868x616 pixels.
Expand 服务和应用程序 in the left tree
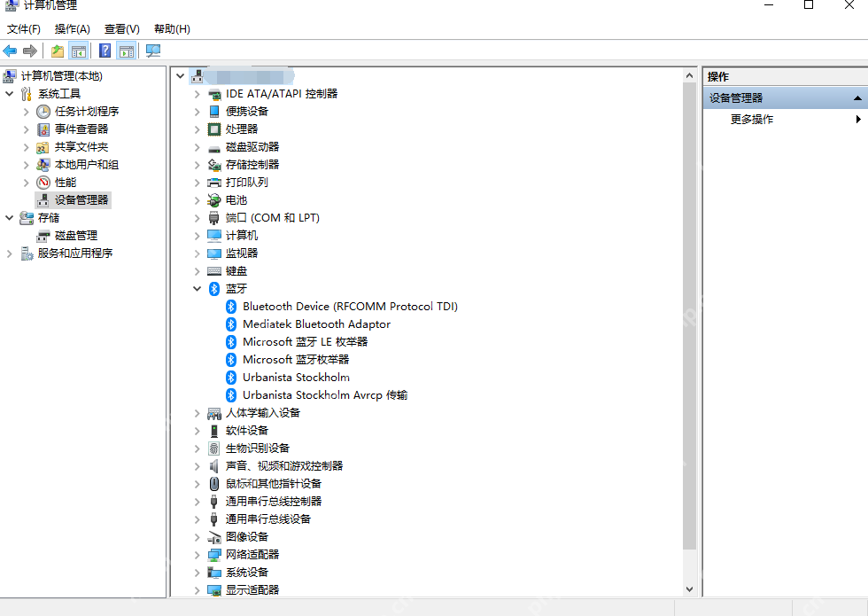9,253
